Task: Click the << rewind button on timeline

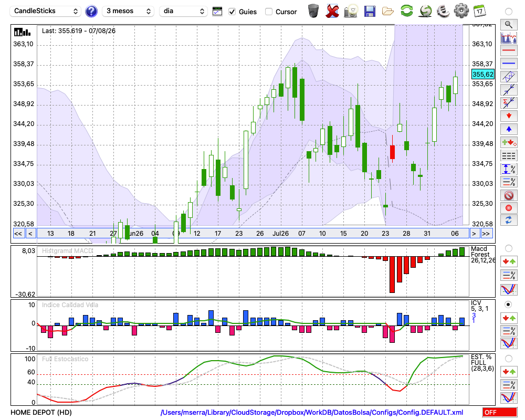Action: 18,234
